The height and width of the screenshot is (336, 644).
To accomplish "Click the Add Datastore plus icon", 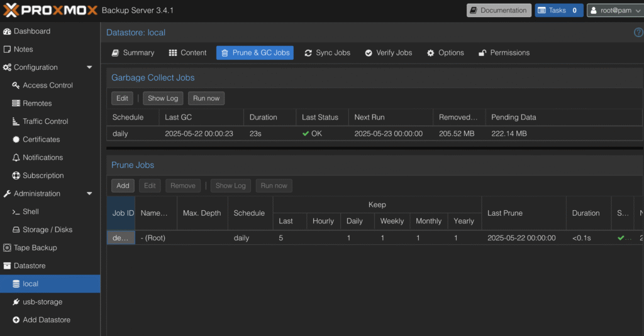I will [x=16, y=320].
